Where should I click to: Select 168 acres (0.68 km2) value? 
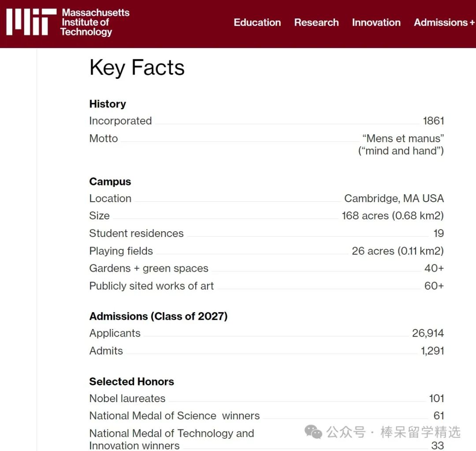pyautogui.click(x=393, y=216)
